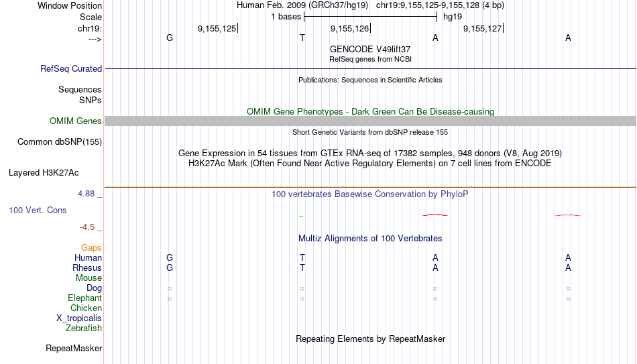Click the Zebrafish row label
Screen dimensions: 637x364
[84, 328]
